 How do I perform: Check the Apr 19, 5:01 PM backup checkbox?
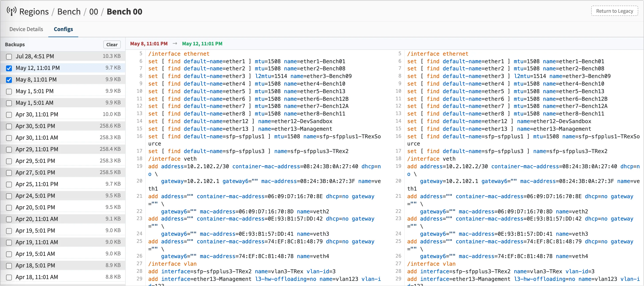(x=9, y=231)
